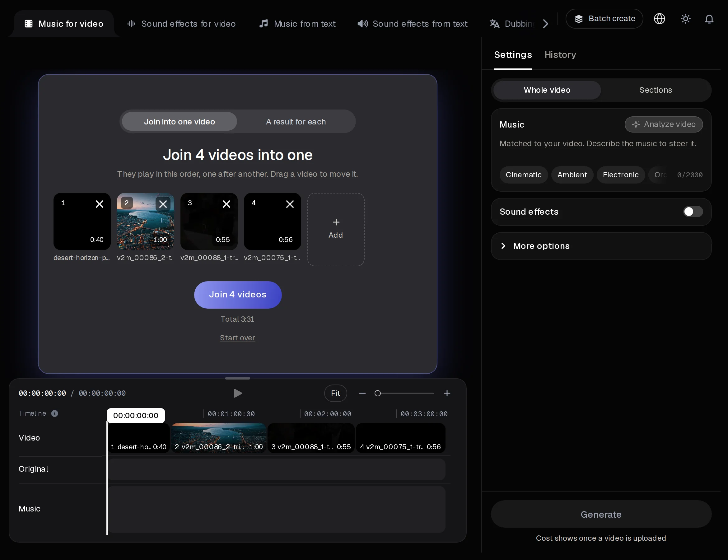728x560 pixels.
Task: Select timeline clip 4 v2m_00075
Action: coord(400,438)
